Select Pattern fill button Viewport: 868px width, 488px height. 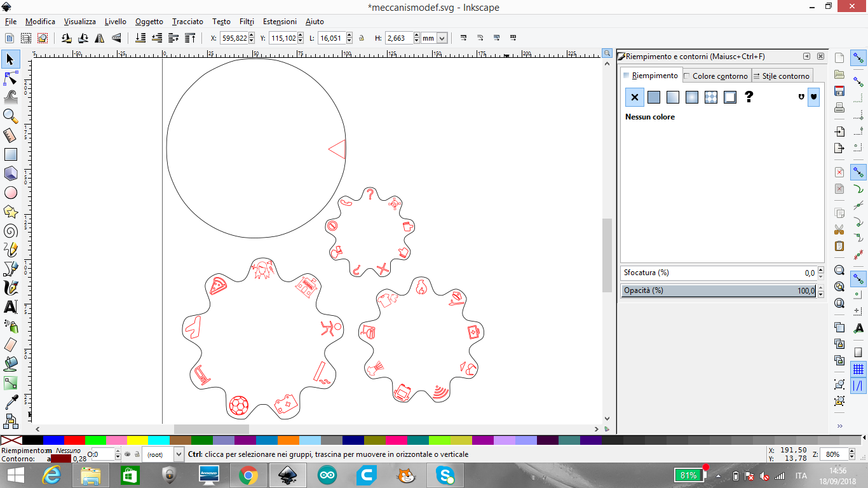711,97
